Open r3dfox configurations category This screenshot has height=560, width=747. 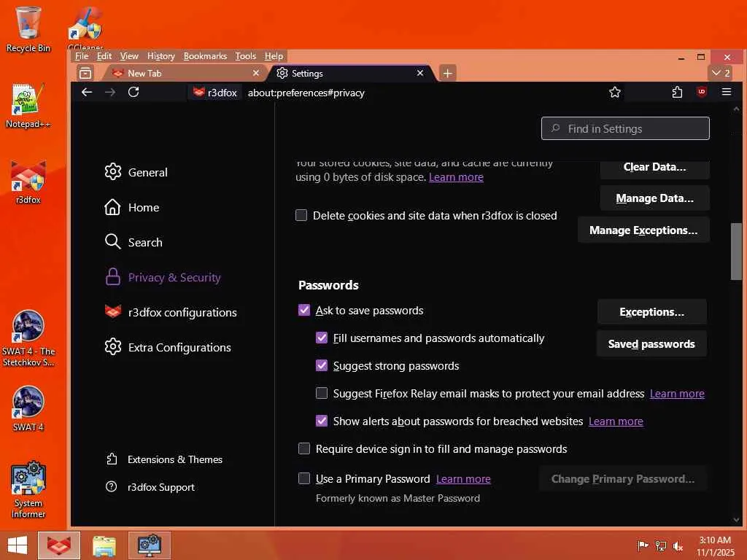(x=171, y=312)
